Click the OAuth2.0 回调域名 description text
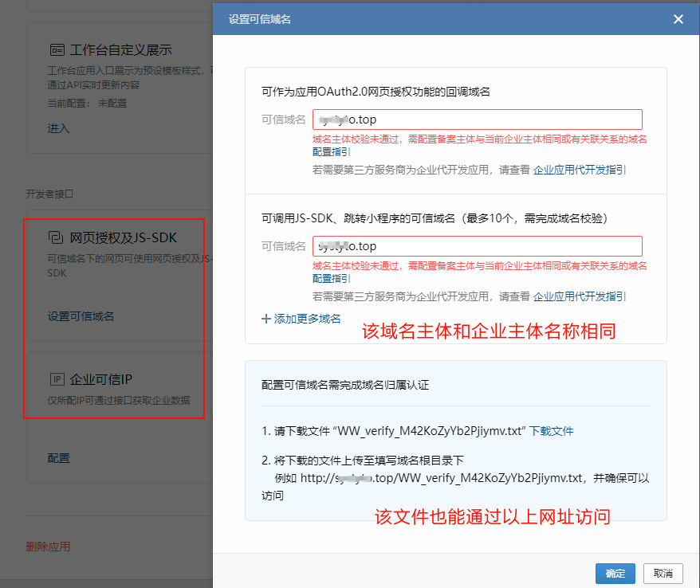This screenshot has width=700, height=588. coord(376,92)
